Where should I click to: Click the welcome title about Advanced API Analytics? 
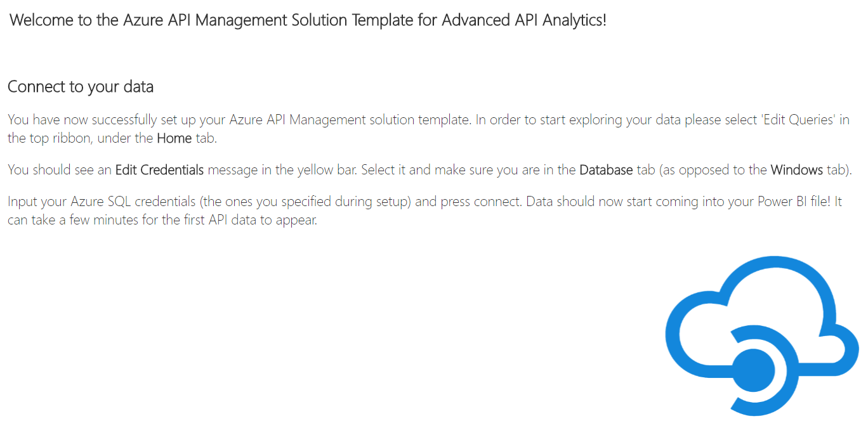tap(308, 20)
